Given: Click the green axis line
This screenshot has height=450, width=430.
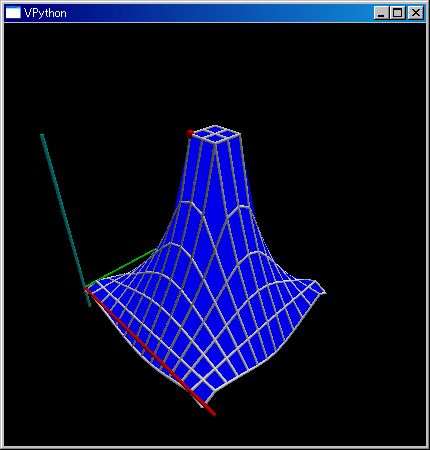Looking at the screenshot, I should (121, 268).
